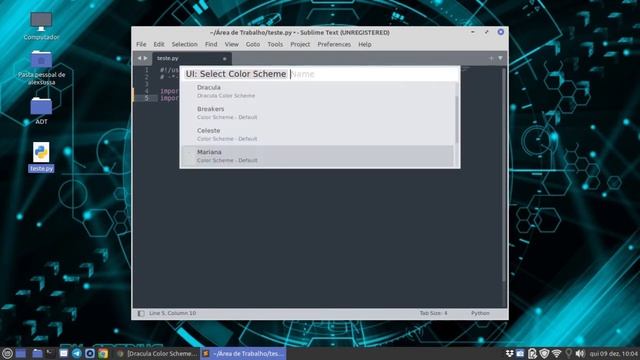Screen dimensions: 640x360
Task: Open the Tab Size: 4 selector
Action: 433,313
